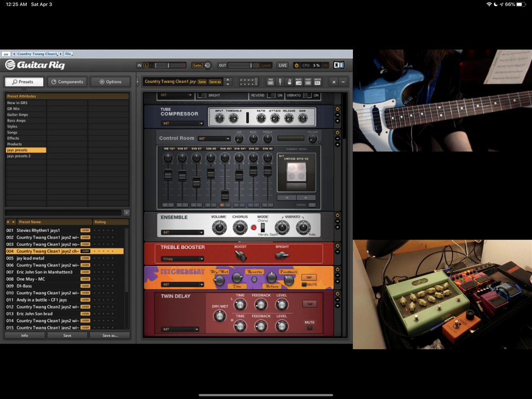The width and height of the screenshot is (532, 399).
Task: Toggle the PRE tapedeck icon
Action: (271, 82)
